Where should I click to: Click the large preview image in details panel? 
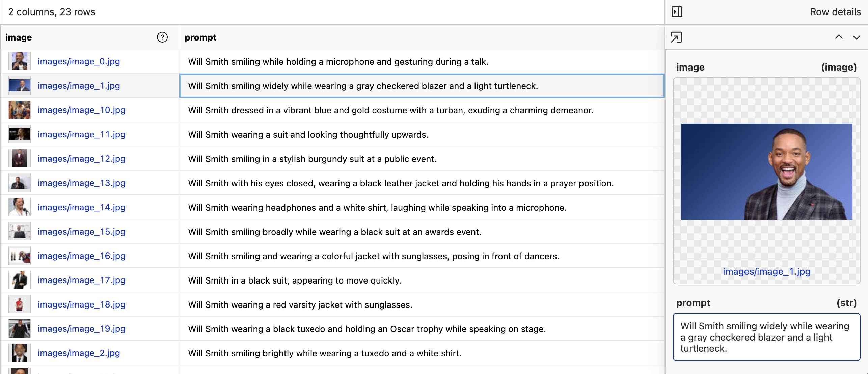766,171
